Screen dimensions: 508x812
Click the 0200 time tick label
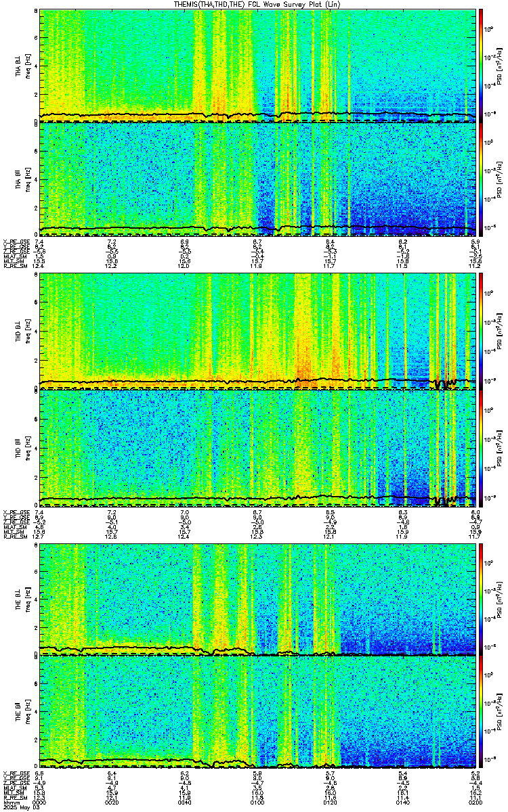coord(475,803)
